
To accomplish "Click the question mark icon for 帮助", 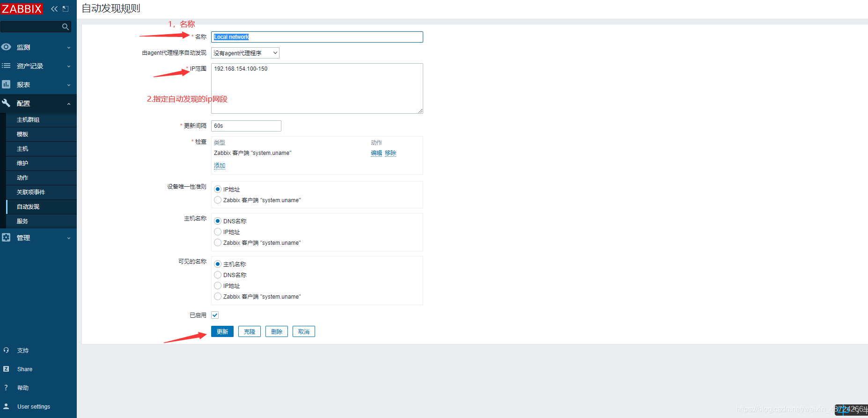I will (6, 388).
